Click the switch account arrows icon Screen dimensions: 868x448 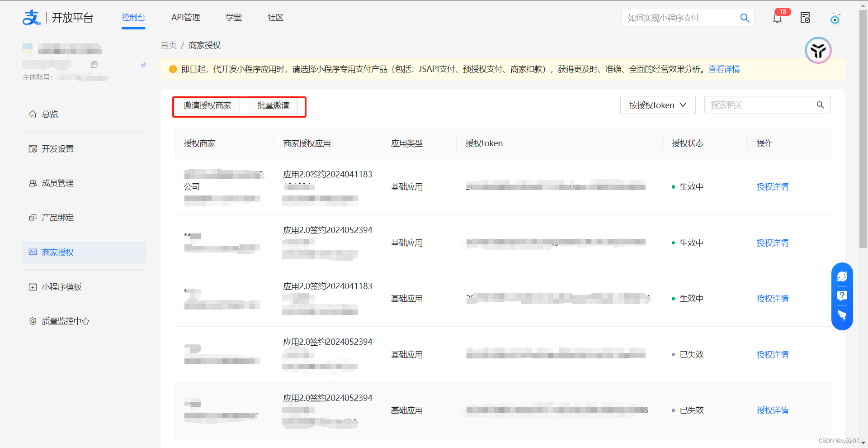click(x=143, y=65)
